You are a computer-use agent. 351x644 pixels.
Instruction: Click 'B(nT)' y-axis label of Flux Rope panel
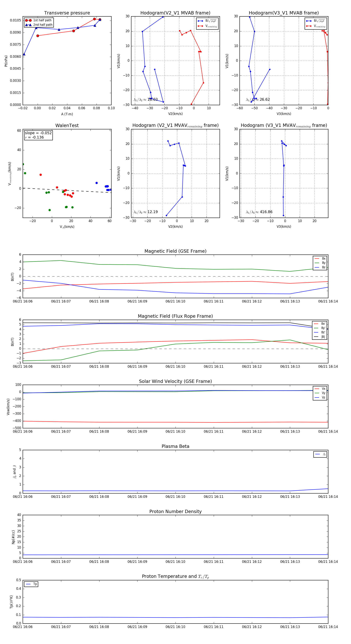coord(12,342)
